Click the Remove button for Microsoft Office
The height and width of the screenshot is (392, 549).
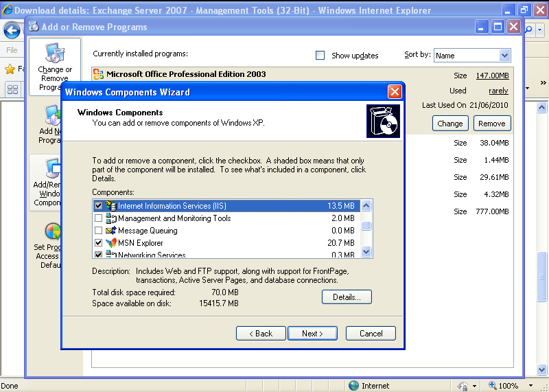tap(492, 124)
